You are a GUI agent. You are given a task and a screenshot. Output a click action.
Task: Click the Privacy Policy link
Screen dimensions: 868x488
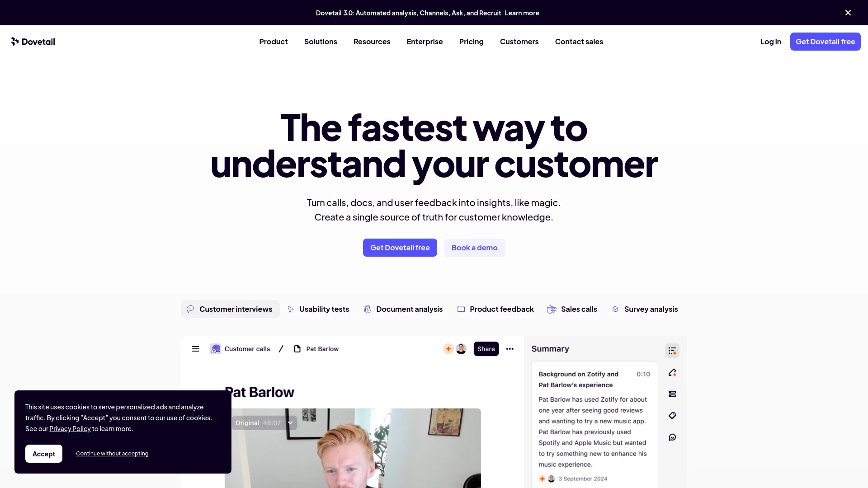click(70, 428)
